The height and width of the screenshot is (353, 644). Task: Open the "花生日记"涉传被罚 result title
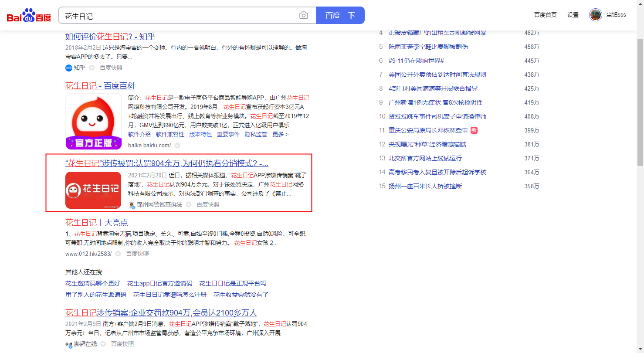click(x=167, y=163)
